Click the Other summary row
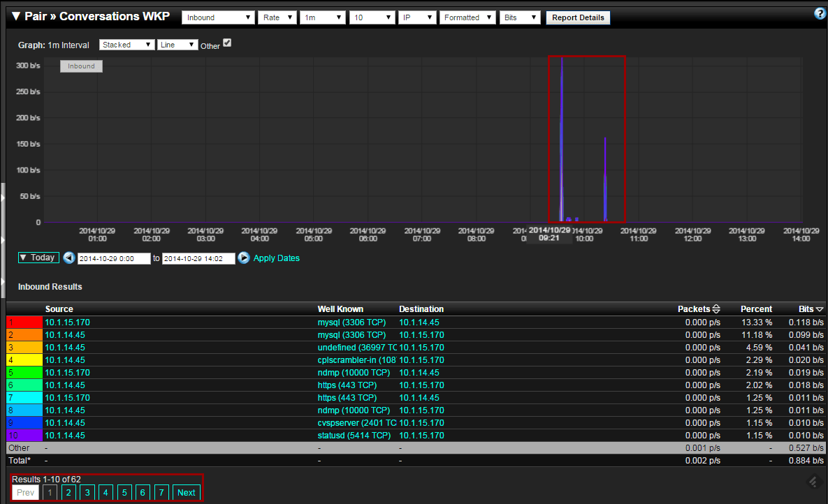The width and height of the screenshot is (828, 504). coord(416,448)
